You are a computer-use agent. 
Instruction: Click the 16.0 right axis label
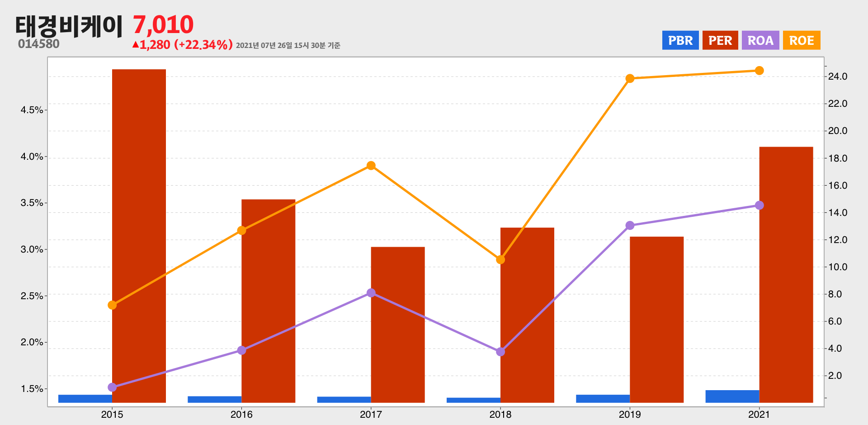[838, 186]
